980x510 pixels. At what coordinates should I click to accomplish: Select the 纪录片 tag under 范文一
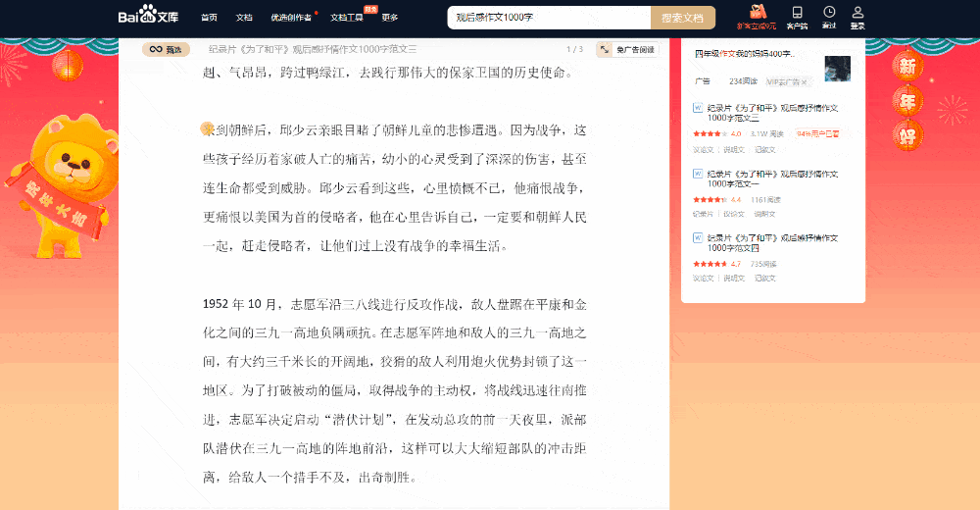703,214
